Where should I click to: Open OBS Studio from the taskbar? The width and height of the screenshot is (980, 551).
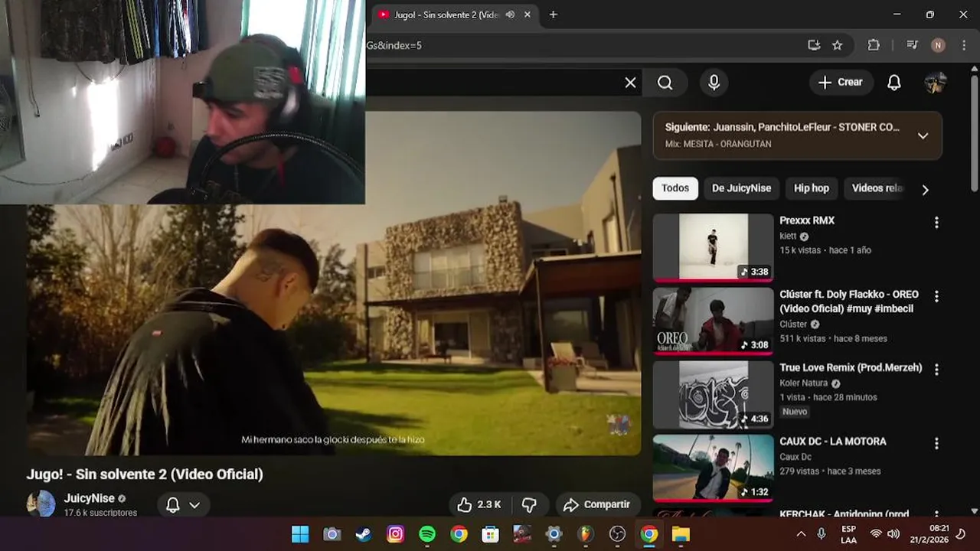click(x=617, y=534)
